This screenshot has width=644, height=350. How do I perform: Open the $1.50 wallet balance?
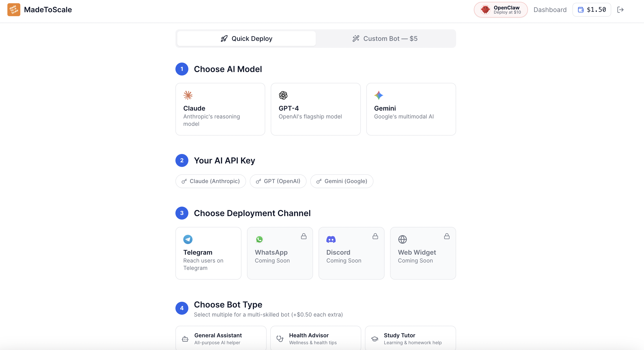(x=592, y=10)
